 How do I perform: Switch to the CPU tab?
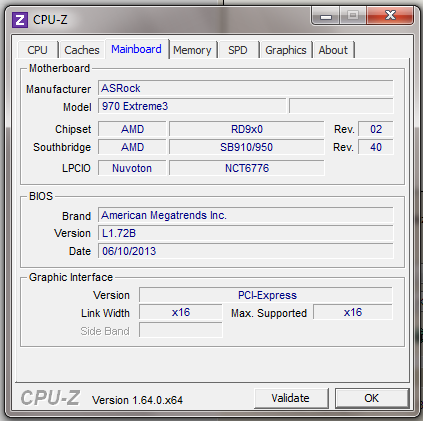[x=38, y=50]
